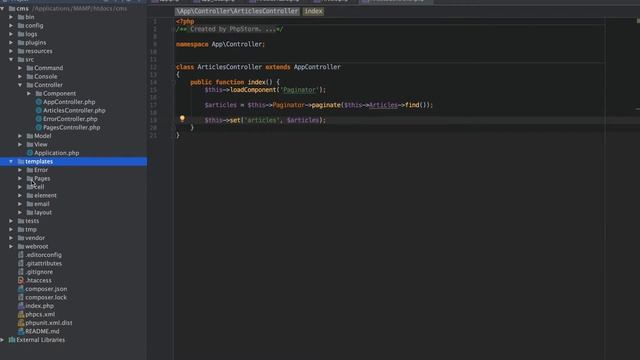Click the folded 'Created by PhpStorm' comment

coord(229,29)
